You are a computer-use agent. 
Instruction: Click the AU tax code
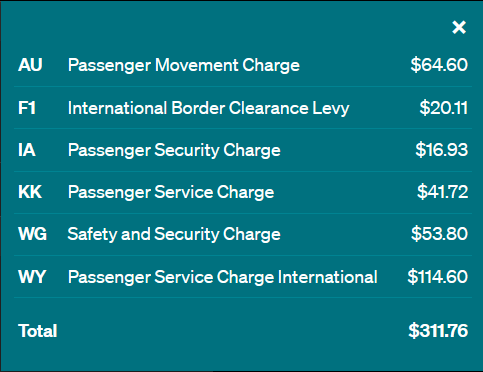(x=30, y=65)
